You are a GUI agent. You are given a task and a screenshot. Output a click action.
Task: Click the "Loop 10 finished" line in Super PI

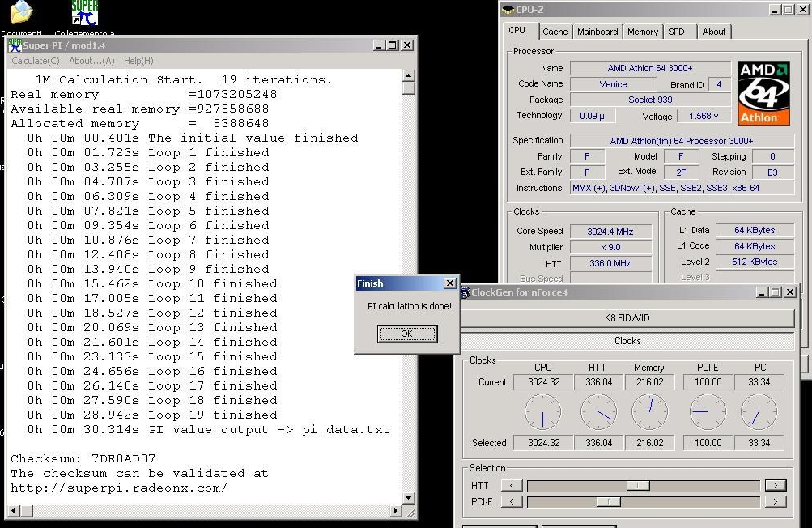[152, 284]
